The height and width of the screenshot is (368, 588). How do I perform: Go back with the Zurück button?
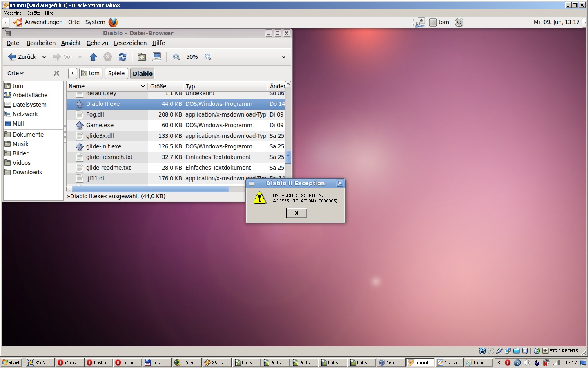point(22,57)
